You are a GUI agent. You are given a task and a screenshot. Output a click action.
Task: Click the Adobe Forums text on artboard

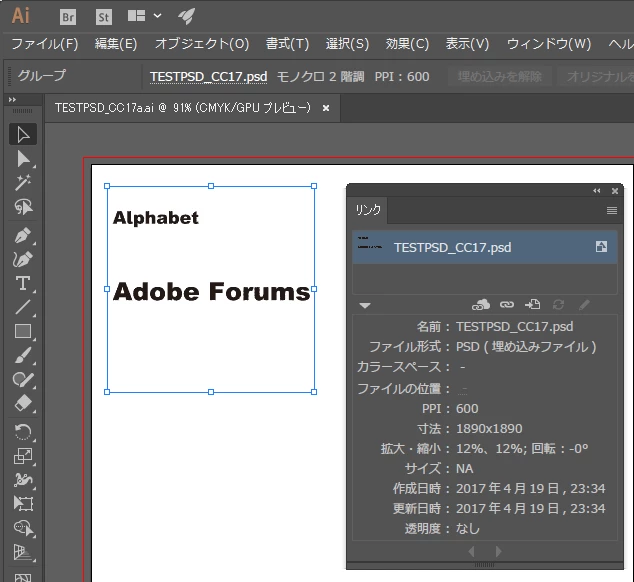[211, 292]
